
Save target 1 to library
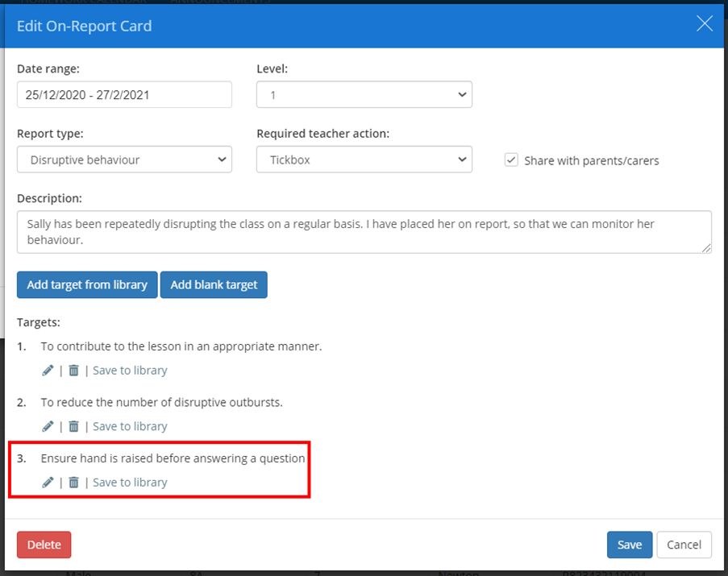point(130,371)
